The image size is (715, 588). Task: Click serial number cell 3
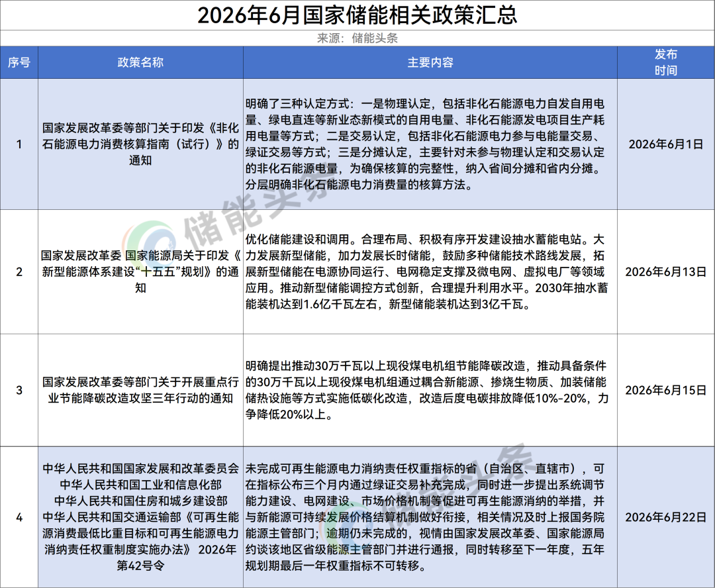click(19, 390)
